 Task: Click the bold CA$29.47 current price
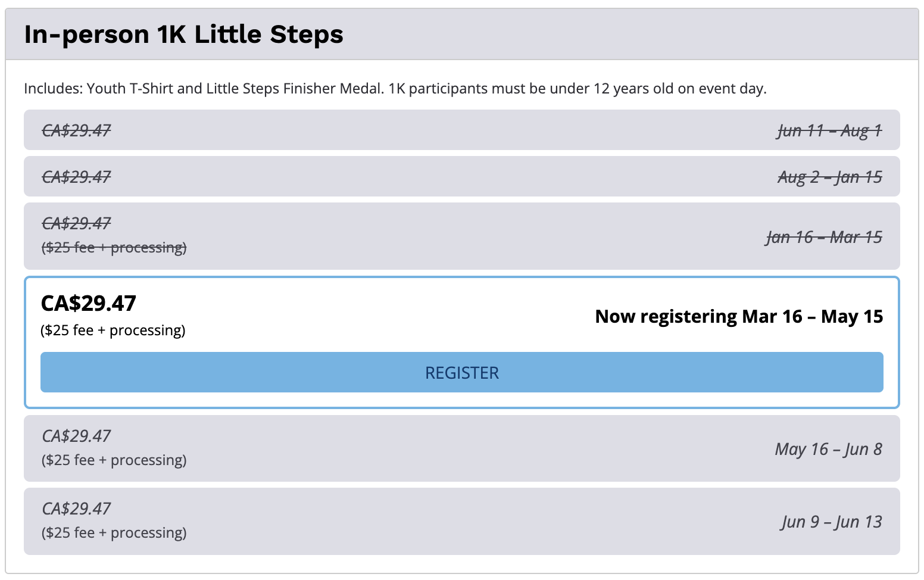pyautogui.click(x=89, y=304)
